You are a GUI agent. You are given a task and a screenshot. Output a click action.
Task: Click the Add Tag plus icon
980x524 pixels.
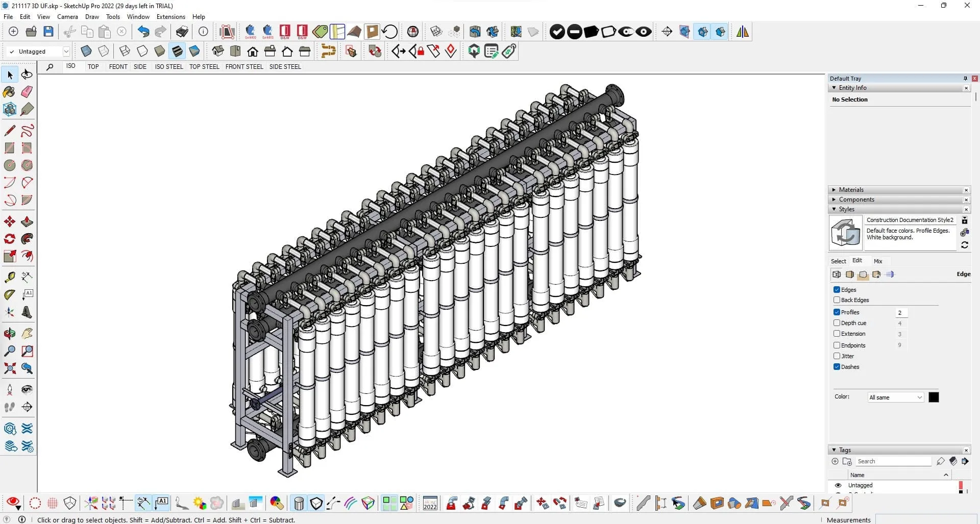tap(835, 461)
